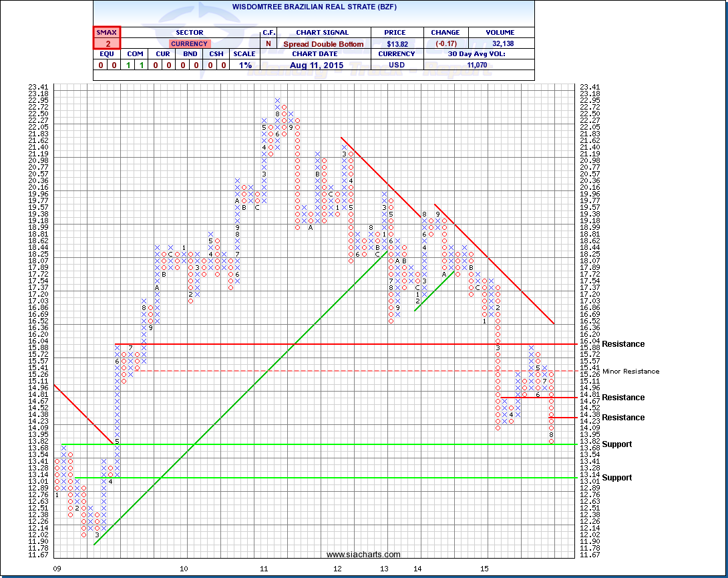The width and height of the screenshot is (728, 578).
Task: Click the lowest Support label near 13.01
Action: pos(616,478)
